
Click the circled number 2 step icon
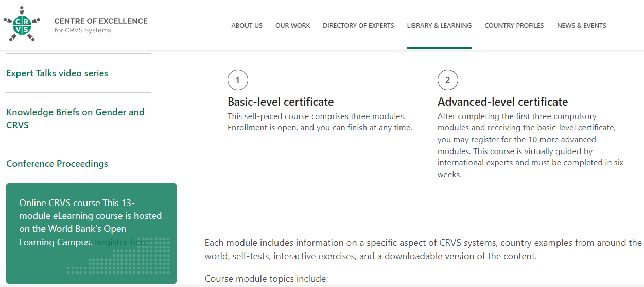click(x=447, y=80)
